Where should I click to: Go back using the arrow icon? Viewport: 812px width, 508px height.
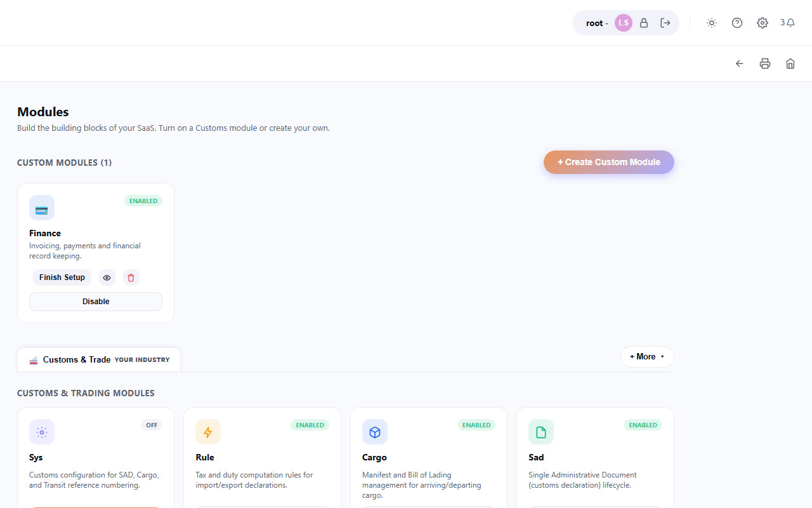point(740,63)
